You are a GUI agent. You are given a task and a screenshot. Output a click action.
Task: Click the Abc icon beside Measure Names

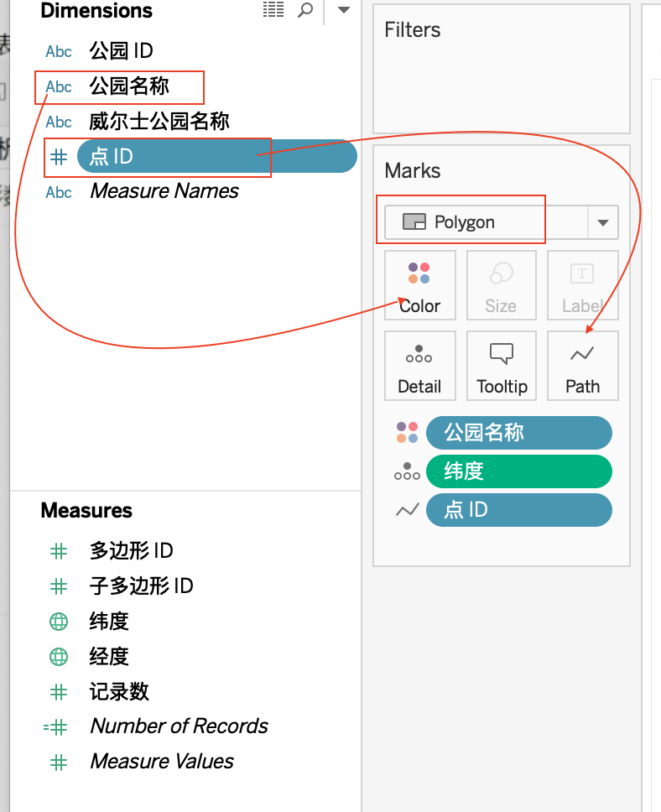pyautogui.click(x=59, y=192)
